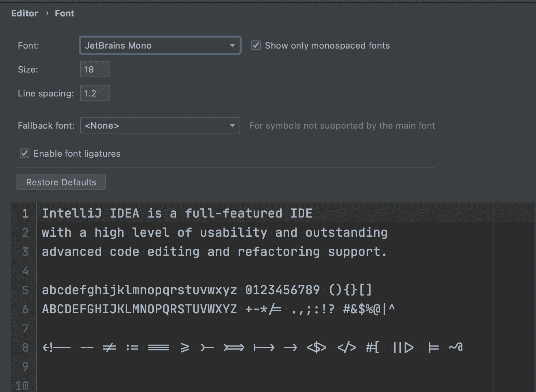Click hint "For symbols not supported by the main font"
The image size is (536, 392).
(342, 126)
